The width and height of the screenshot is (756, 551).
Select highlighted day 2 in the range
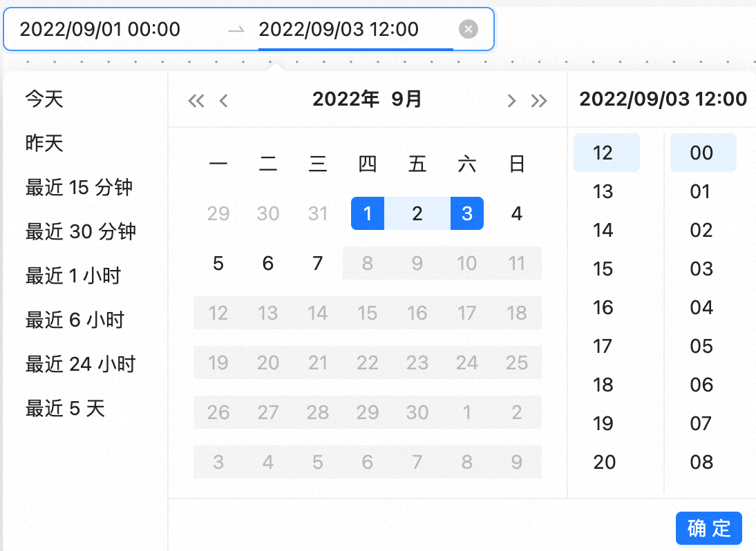click(x=417, y=213)
